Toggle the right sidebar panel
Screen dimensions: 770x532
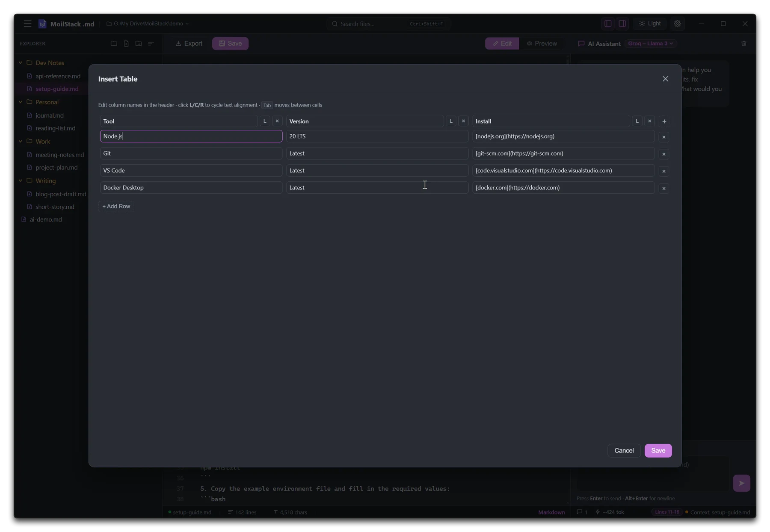(622, 24)
